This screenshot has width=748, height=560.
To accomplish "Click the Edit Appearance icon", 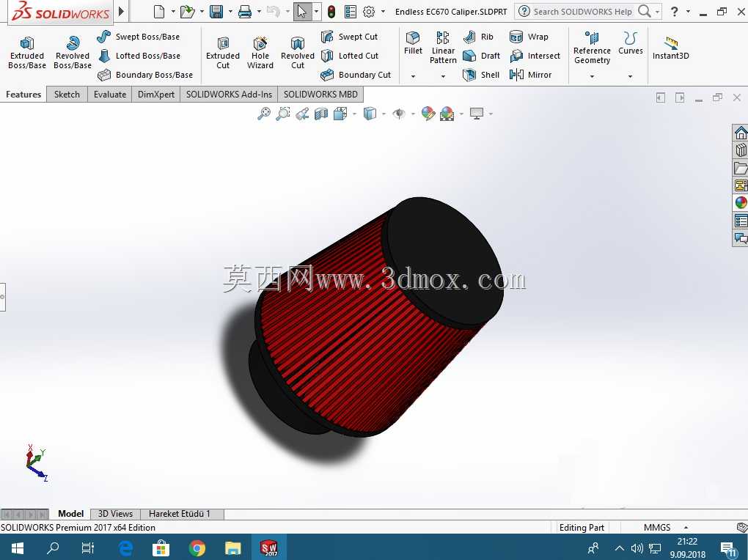I will pyautogui.click(x=428, y=114).
